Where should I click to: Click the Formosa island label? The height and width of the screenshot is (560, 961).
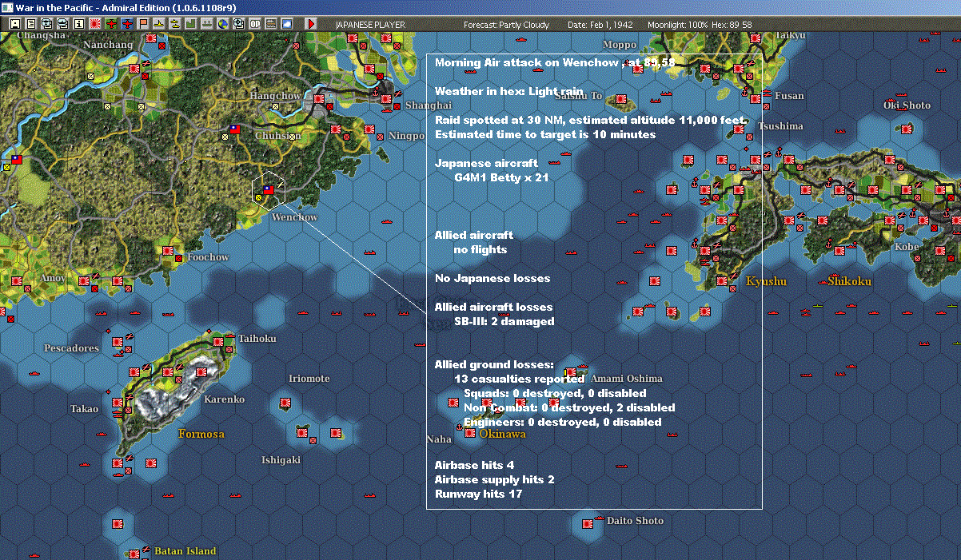[201, 434]
